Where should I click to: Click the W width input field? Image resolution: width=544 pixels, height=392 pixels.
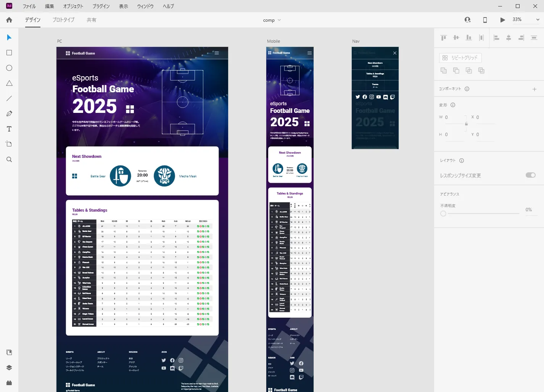[x=454, y=117]
